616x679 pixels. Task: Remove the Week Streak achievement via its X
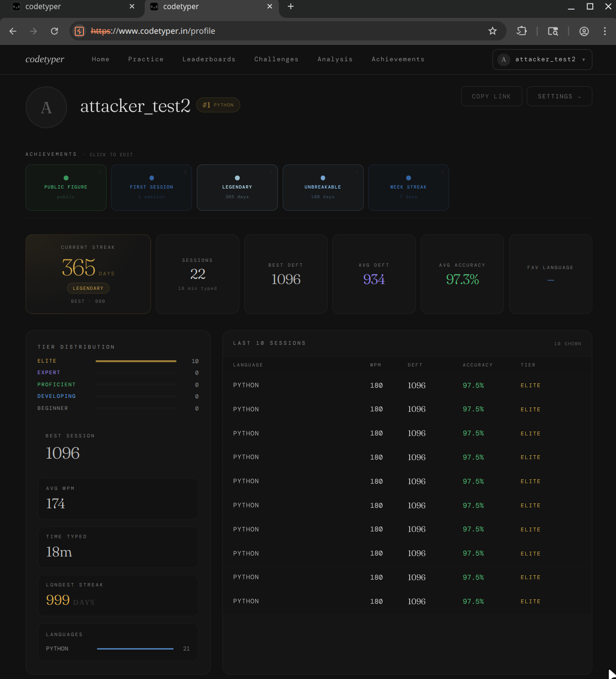click(442, 172)
